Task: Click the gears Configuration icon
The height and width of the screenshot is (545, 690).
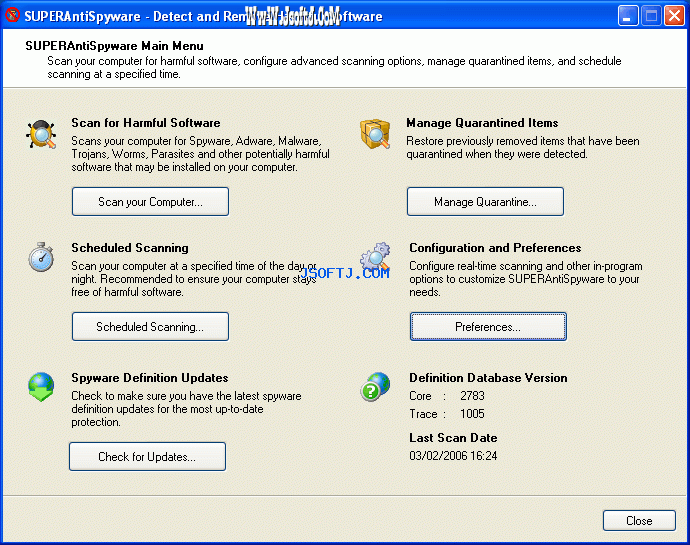Action: pos(375,257)
